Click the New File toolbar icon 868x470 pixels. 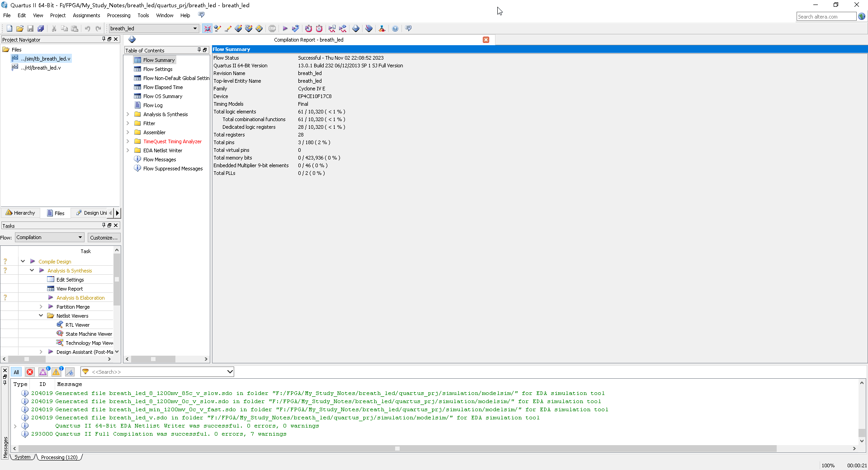point(9,28)
